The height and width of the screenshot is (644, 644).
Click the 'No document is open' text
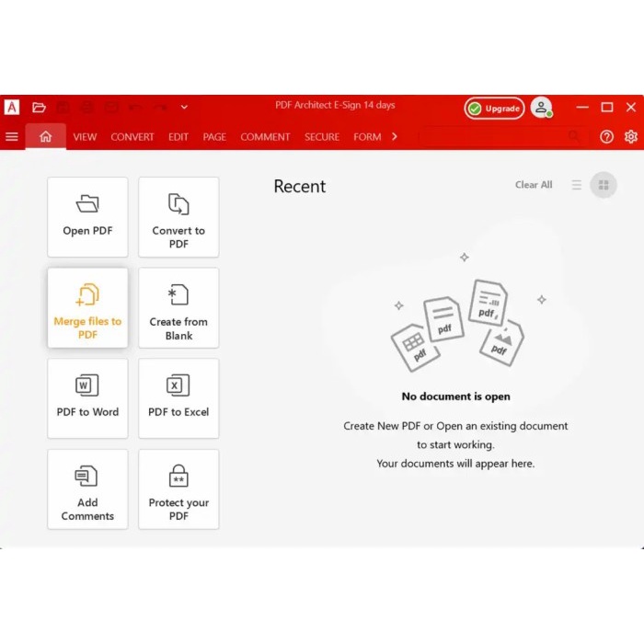(456, 397)
